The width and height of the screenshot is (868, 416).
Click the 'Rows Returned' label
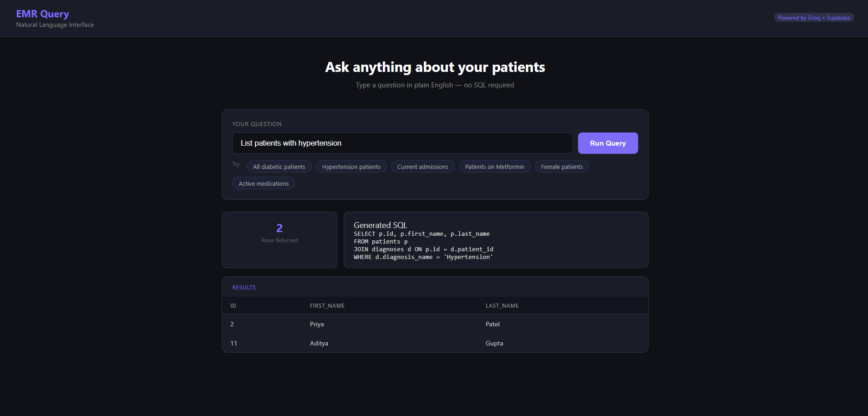(x=279, y=240)
